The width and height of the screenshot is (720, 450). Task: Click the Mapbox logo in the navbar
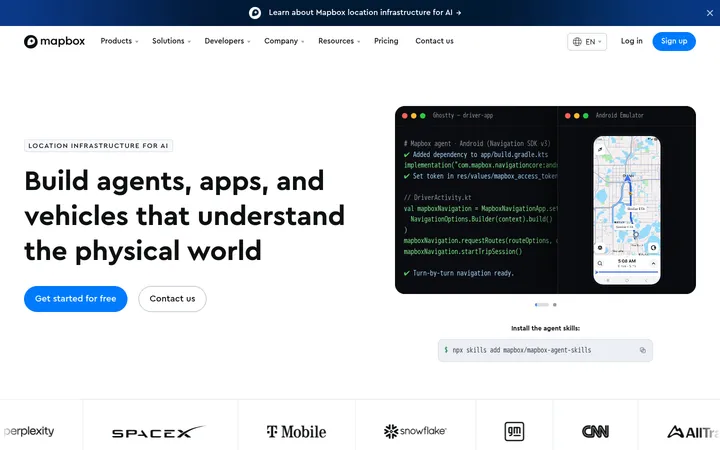pos(54,41)
